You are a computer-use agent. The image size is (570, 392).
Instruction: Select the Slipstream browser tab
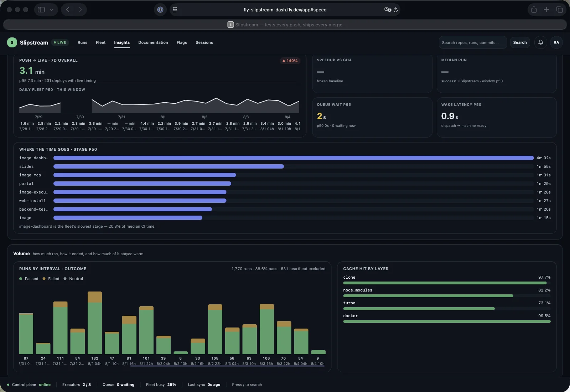[x=285, y=25]
